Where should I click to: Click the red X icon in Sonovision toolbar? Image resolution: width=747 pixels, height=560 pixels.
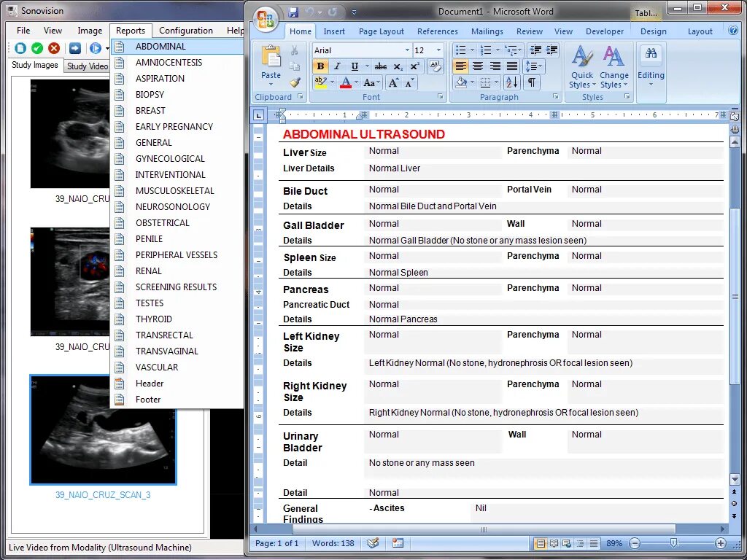[x=54, y=48]
